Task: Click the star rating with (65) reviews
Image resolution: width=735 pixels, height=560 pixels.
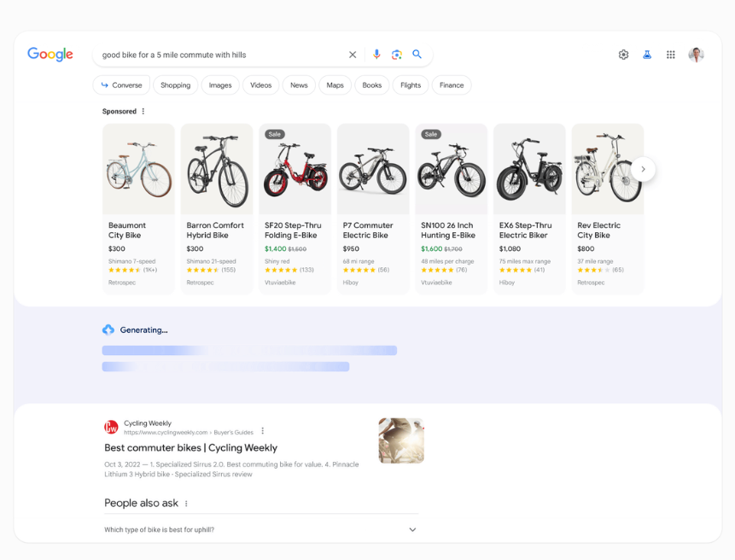Action: (600, 270)
